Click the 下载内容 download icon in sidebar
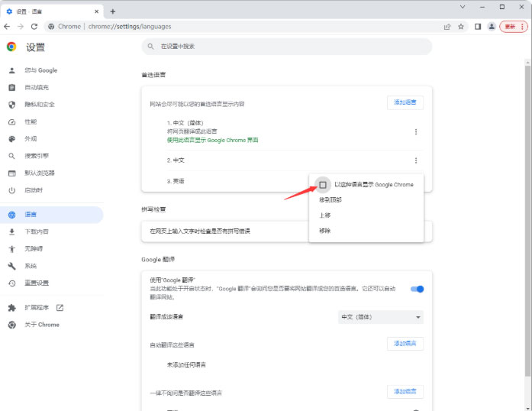 12,231
